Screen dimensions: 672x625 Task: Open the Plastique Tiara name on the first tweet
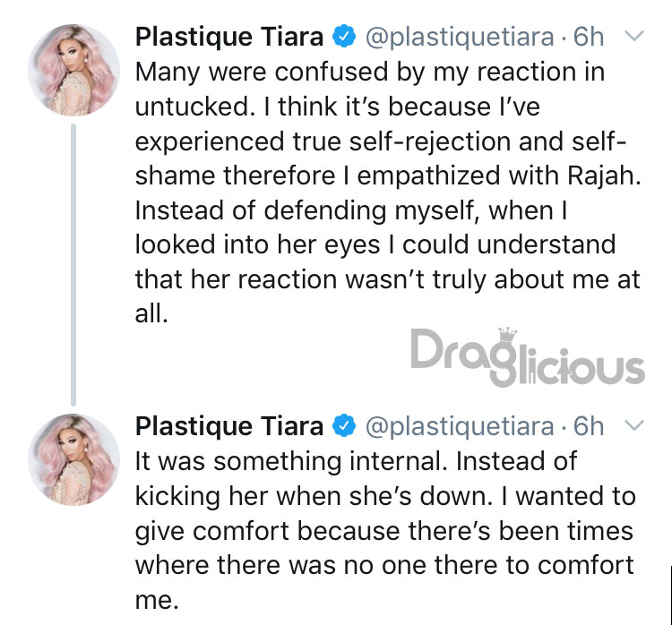pos(229,37)
